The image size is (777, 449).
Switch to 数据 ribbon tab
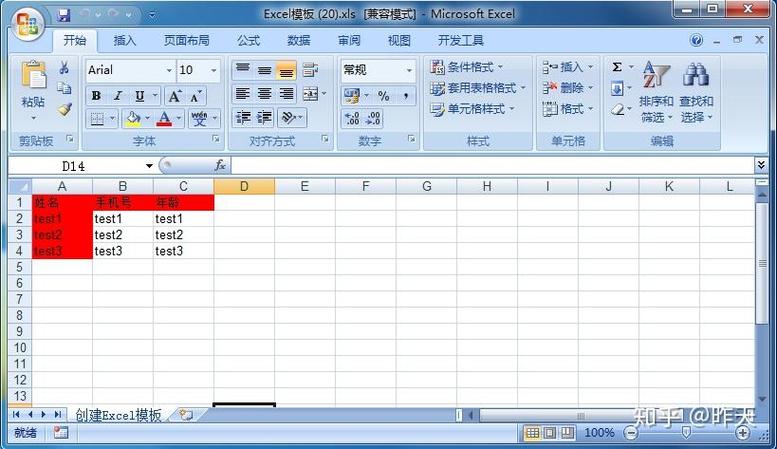(299, 41)
